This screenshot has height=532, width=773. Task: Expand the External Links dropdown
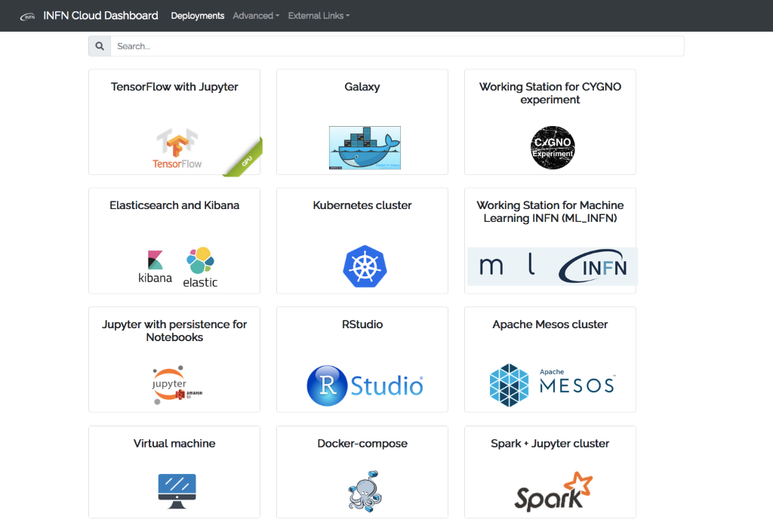319,16
